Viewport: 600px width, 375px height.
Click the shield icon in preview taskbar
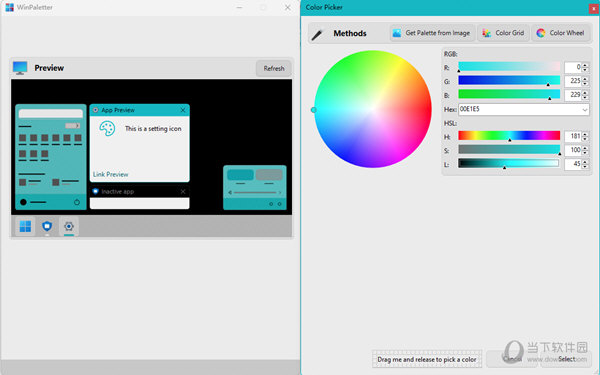[47, 226]
